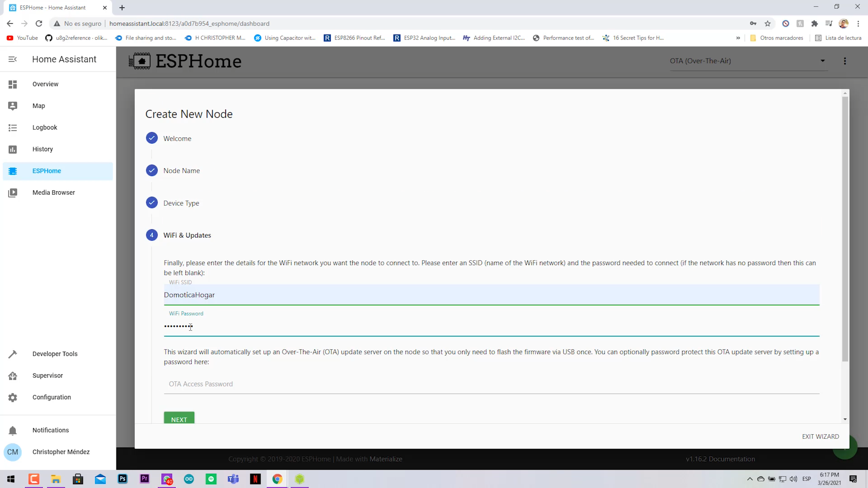Open Arduino IDE from the taskbar

point(189,479)
